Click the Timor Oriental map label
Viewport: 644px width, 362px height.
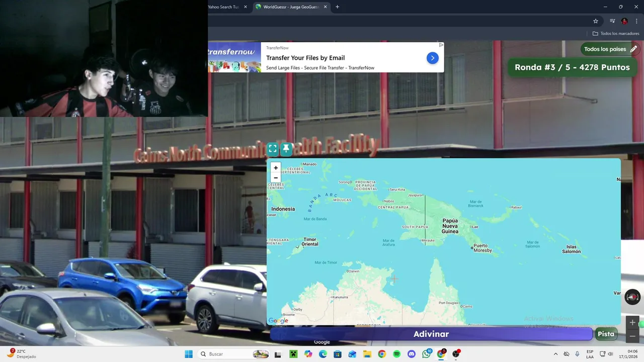(310, 242)
